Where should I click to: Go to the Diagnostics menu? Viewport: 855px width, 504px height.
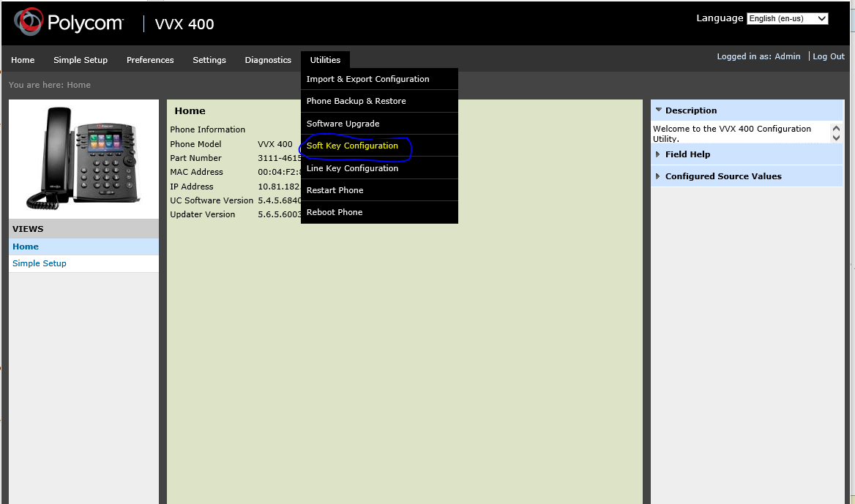click(268, 60)
